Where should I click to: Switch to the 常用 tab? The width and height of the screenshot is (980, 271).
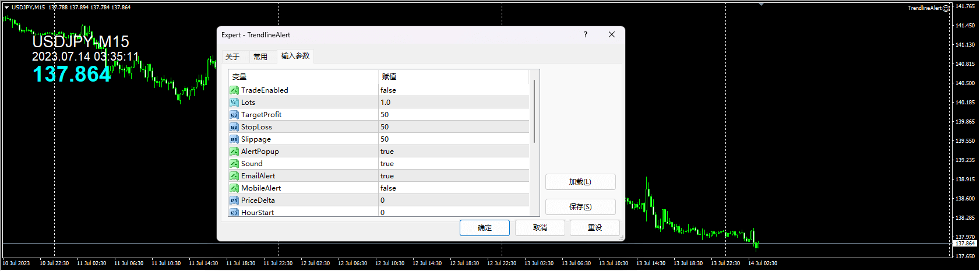click(260, 57)
